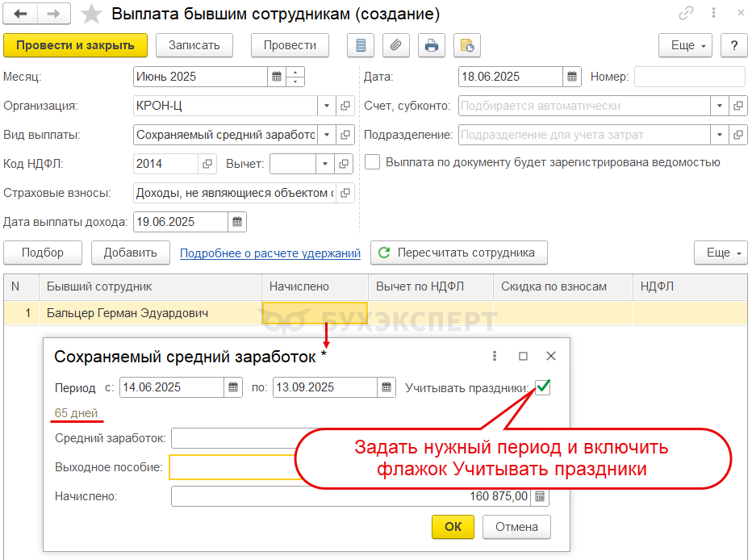Open attached files with the paperclip icon
Viewport: 752px width, 560px height.
[395, 45]
